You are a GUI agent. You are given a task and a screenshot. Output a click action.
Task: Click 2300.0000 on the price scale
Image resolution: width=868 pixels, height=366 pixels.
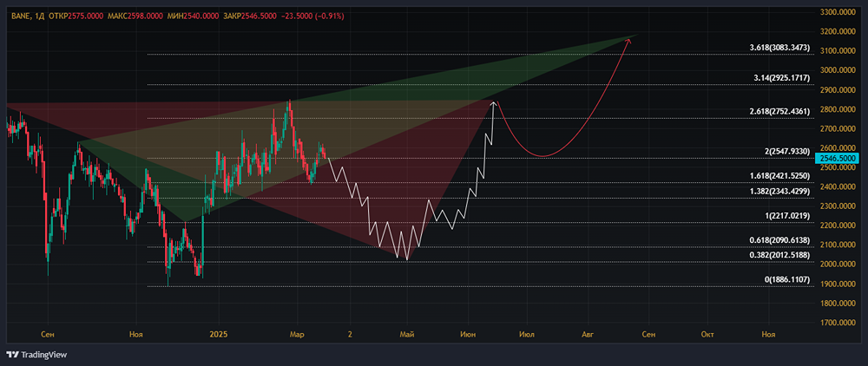[x=838, y=206]
